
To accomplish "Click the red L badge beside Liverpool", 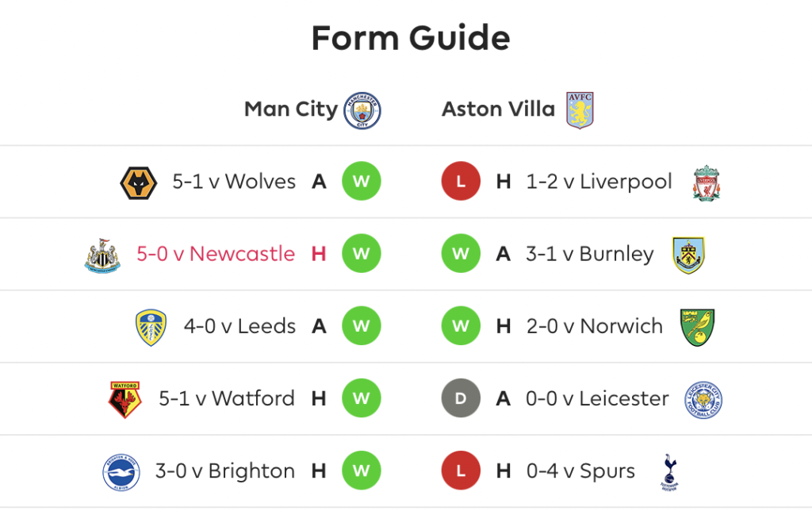I will pyautogui.click(x=461, y=182).
